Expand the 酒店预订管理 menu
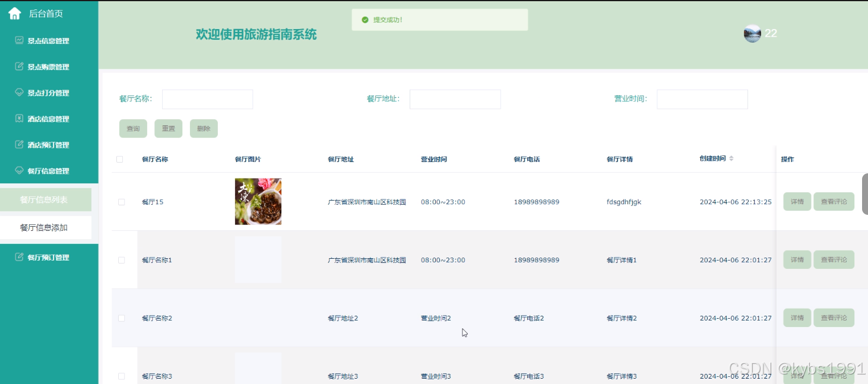 [49, 144]
